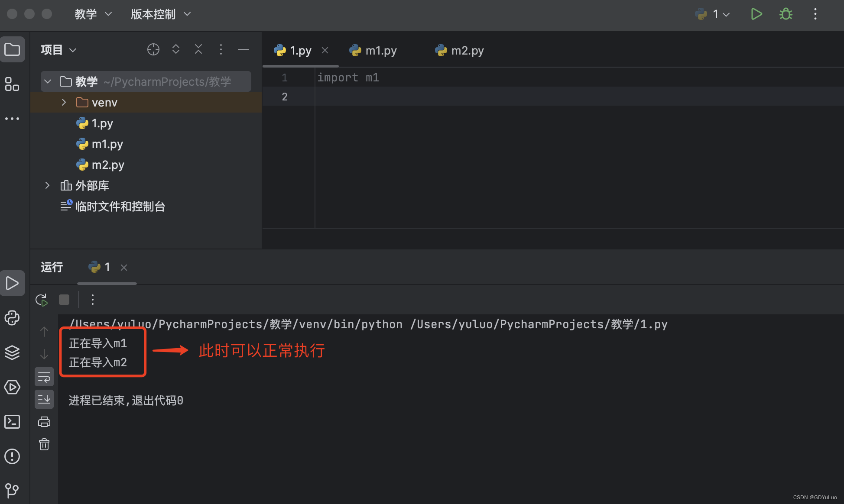Open m2.py in the project tree
This screenshot has height=504, width=844.
pos(108,165)
